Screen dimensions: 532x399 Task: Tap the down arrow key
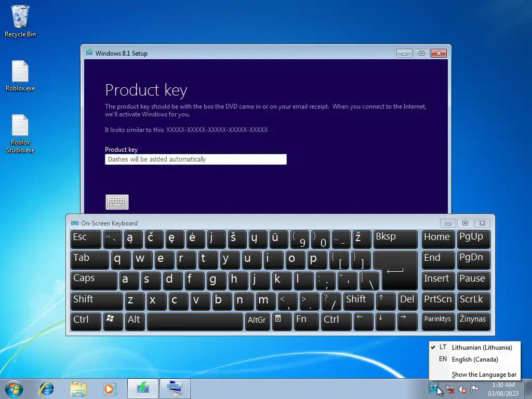click(x=385, y=322)
